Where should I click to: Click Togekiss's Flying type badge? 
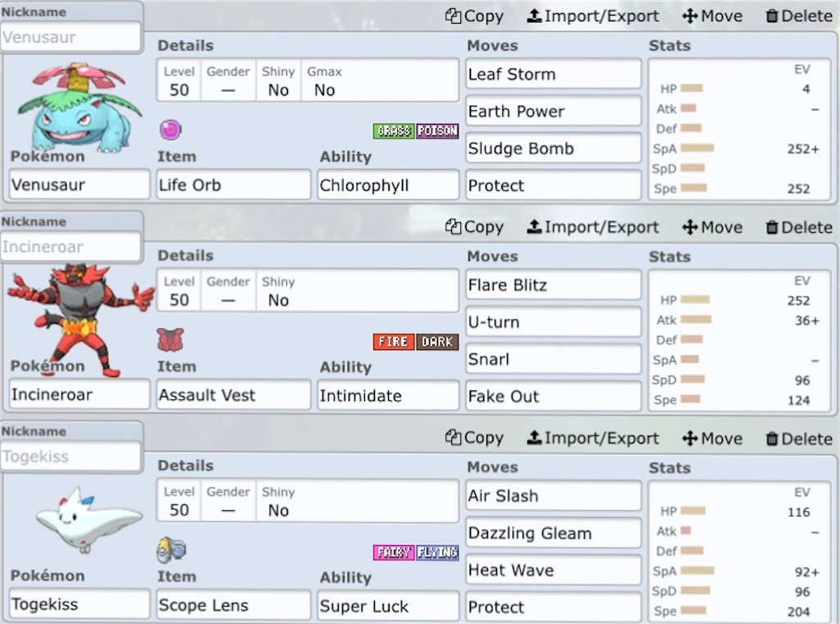pos(437,552)
